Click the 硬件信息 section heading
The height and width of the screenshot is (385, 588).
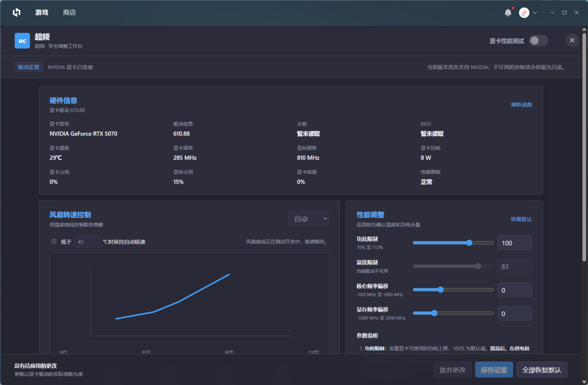click(x=63, y=101)
